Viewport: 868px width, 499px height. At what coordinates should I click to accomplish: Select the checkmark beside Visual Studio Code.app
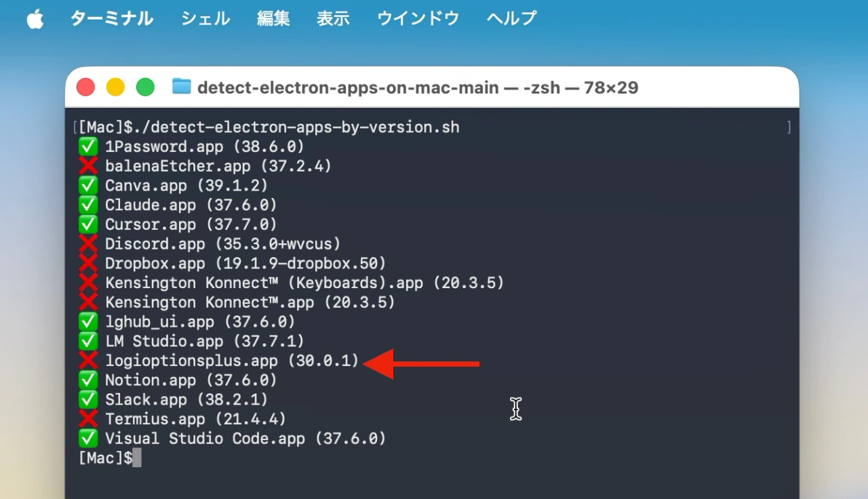(87, 438)
